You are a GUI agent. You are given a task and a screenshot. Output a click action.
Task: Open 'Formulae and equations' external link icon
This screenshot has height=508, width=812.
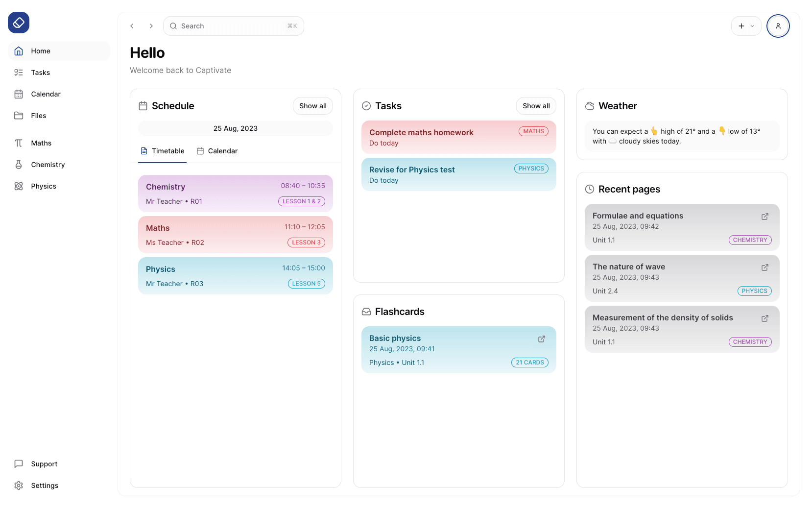[x=765, y=217]
